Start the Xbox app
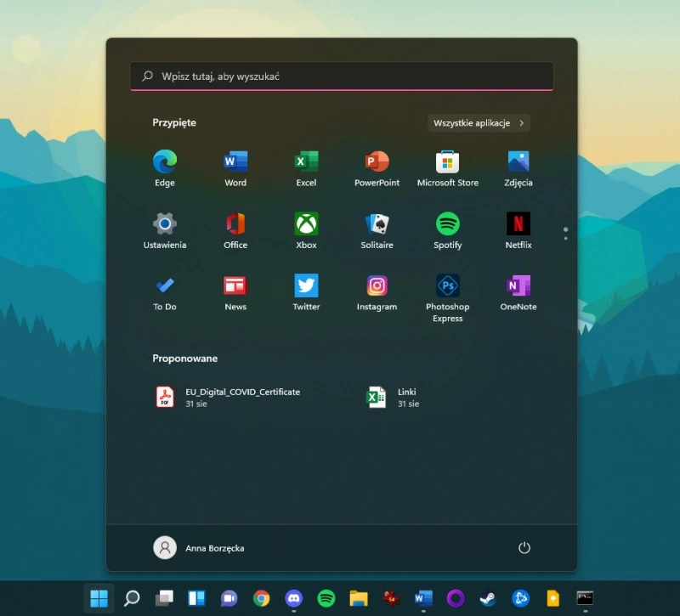Viewport: 680px width, 616px height. point(306,225)
